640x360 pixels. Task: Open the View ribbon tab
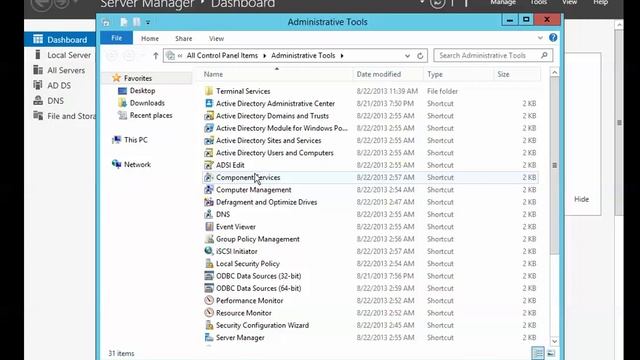216,38
